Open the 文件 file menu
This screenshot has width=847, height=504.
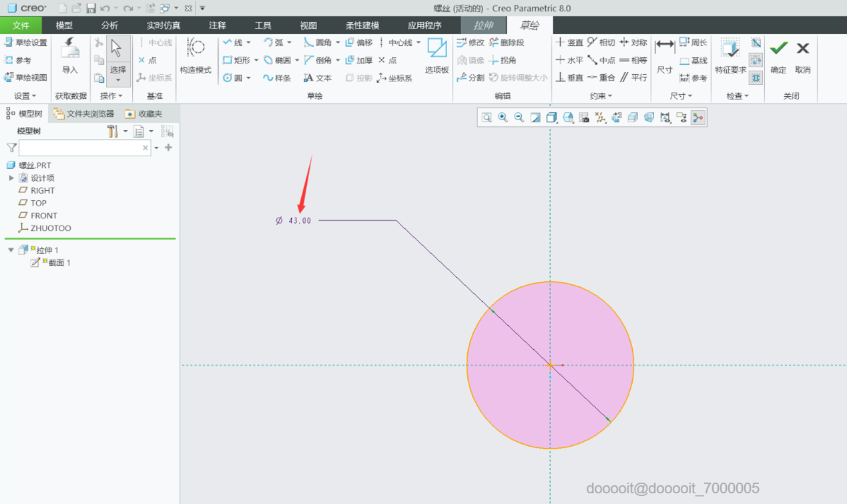21,25
